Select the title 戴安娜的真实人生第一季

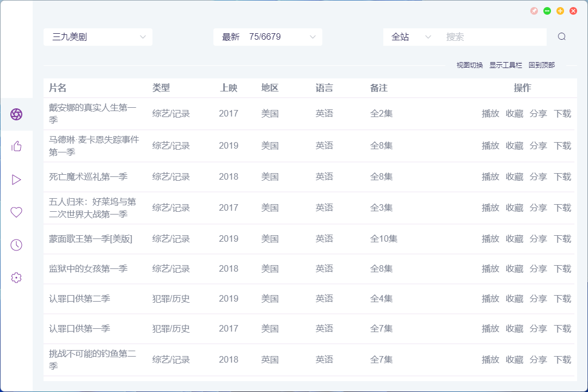point(93,114)
